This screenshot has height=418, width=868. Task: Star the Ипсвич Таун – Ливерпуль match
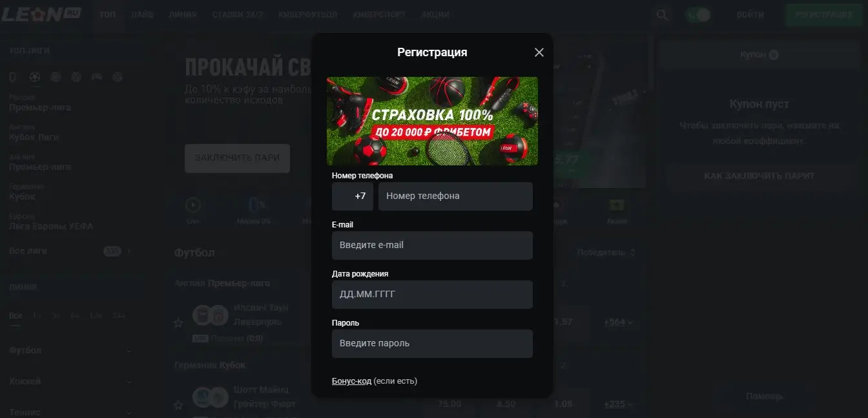coord(178,322)
